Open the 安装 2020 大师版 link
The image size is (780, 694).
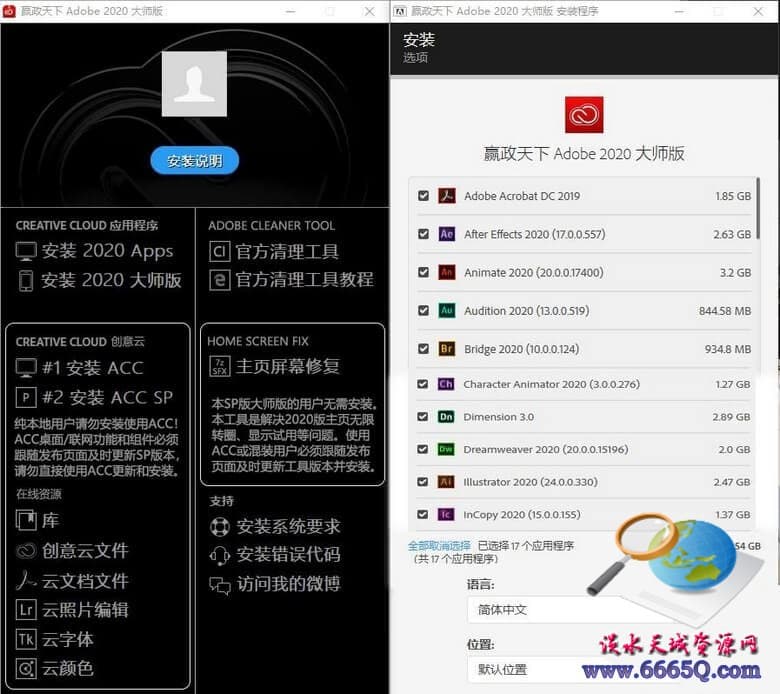click(111, 280)
